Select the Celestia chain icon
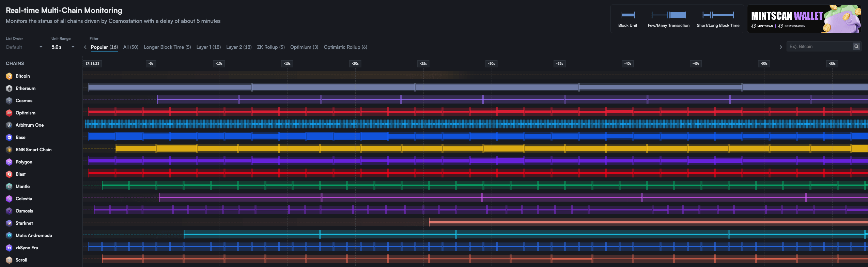This screenshot has height=267, width=868. tap(9, 199)
